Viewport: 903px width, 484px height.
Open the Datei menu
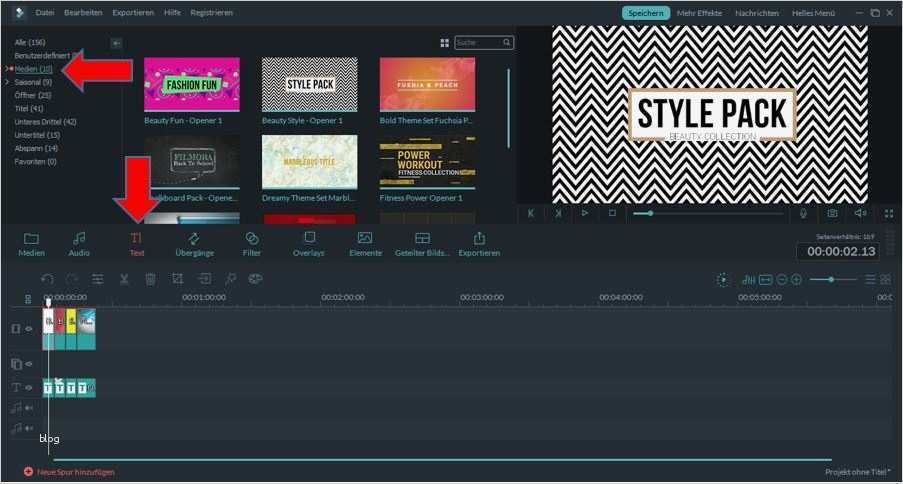coord(45,13)
